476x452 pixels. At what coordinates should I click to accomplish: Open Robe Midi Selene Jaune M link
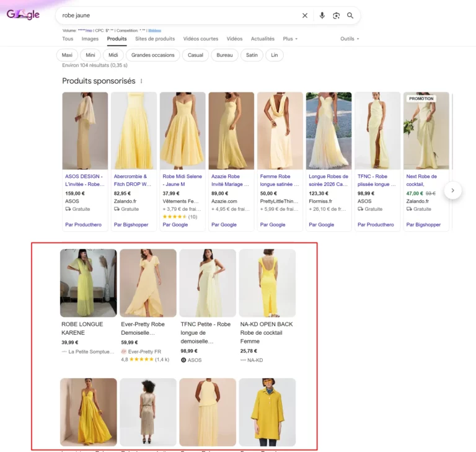coord(182,180)
